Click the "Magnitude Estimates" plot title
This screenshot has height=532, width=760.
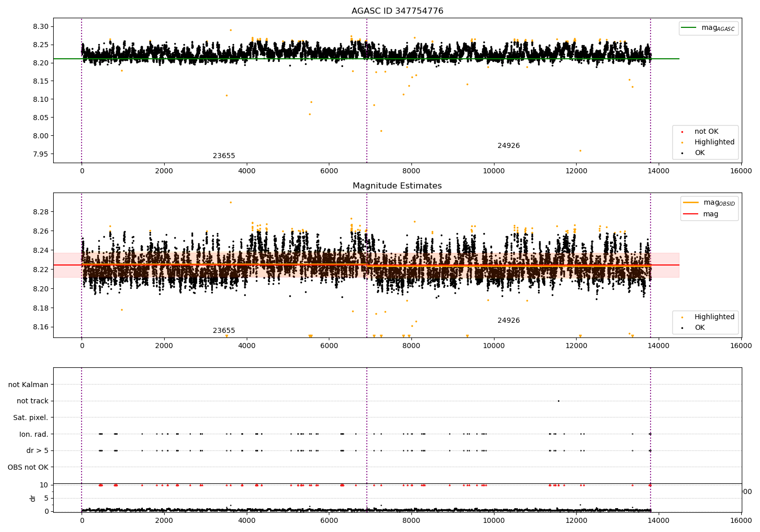[397, 186]
